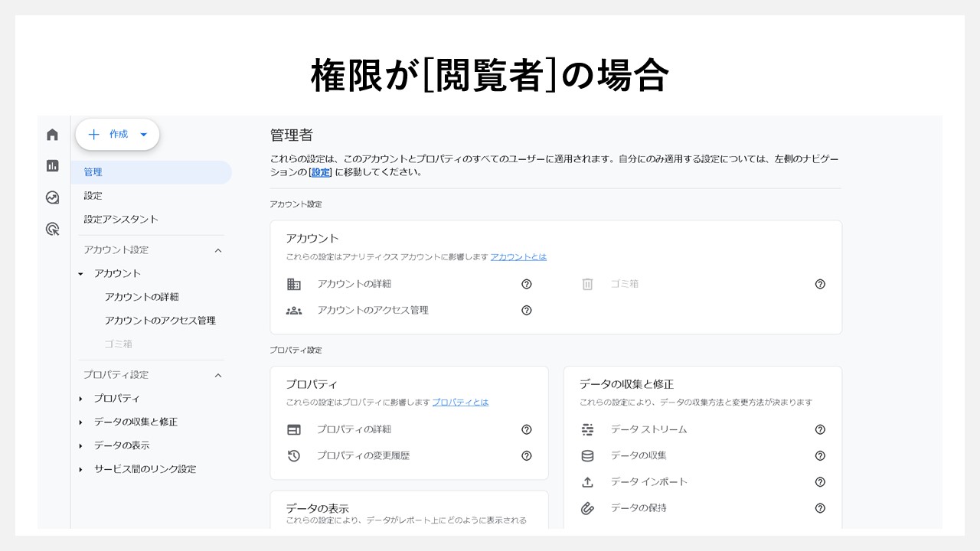Click the paperclip icon for データの保持
Screen dimensions: 980x551
click(x=587, y=508)
